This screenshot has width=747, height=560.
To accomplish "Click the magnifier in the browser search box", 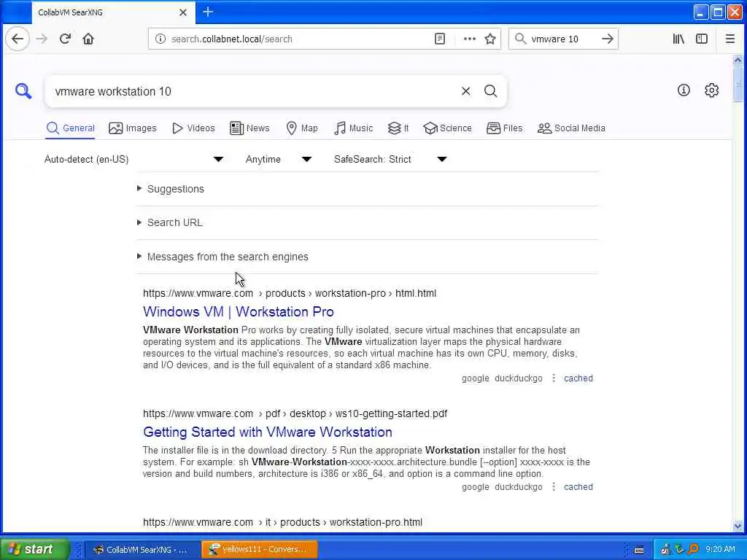I will click(521, 39).
